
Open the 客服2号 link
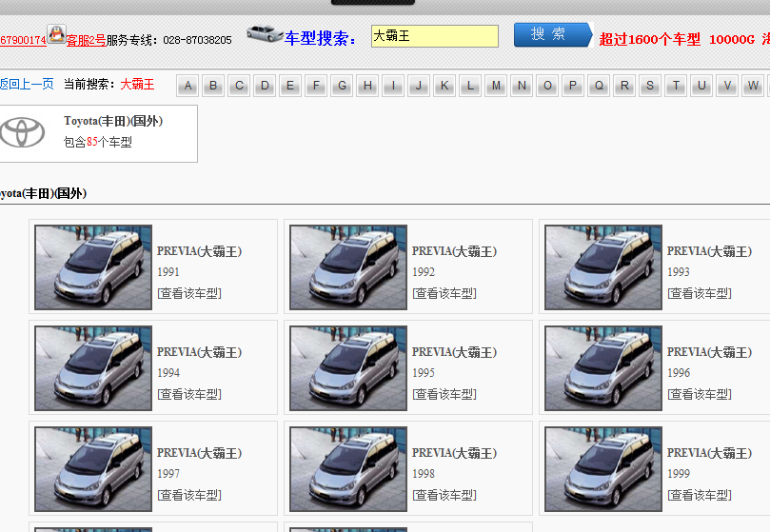pyautogui.click(x=86, y=40)
